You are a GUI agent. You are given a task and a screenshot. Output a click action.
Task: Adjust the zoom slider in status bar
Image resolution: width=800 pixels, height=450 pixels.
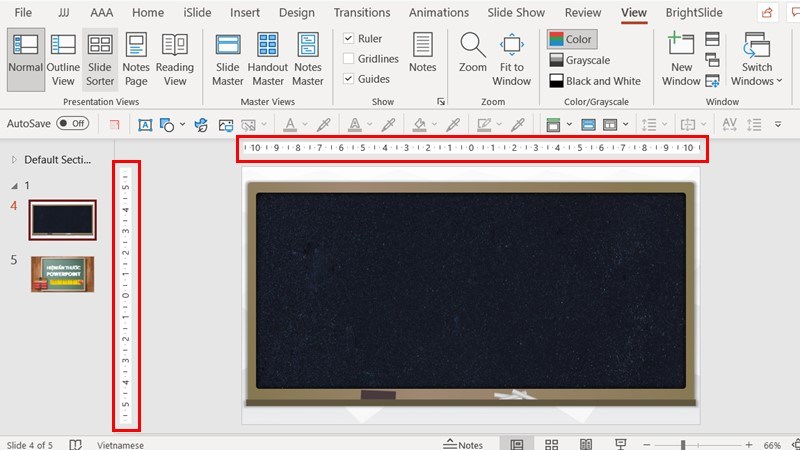tap(683, 445)
